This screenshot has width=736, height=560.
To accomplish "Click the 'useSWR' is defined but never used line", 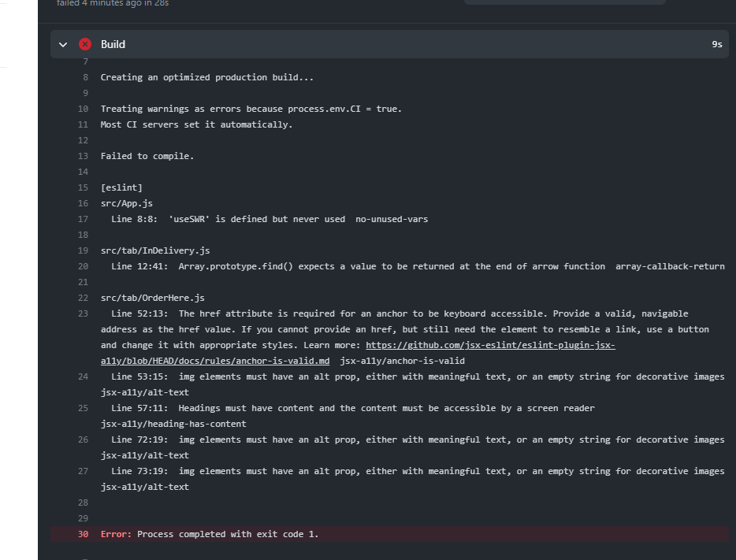I will click(x=269, y=219).
